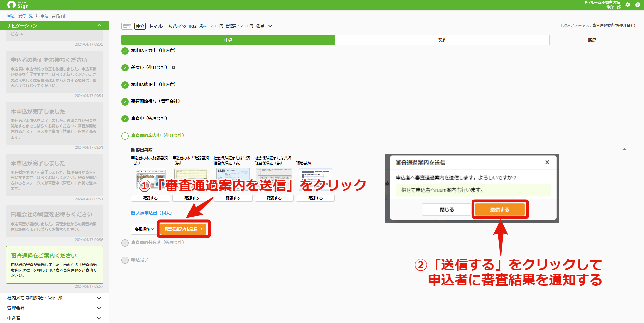Open the help question mark icon
The width and height of the screenshot is (644, 323).
(638, 5)
